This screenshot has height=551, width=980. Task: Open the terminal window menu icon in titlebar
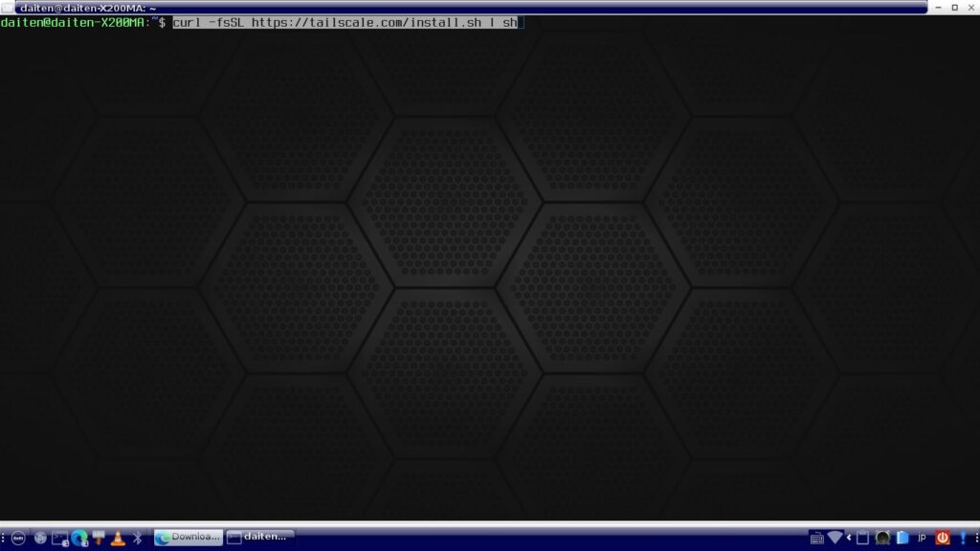8,8
